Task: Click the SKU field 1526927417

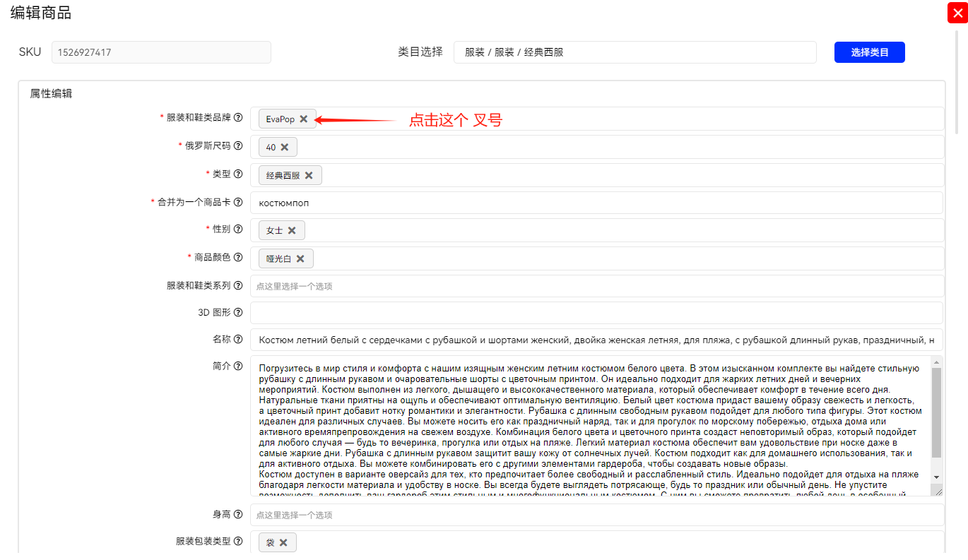Action: click(x=161, y=52)
